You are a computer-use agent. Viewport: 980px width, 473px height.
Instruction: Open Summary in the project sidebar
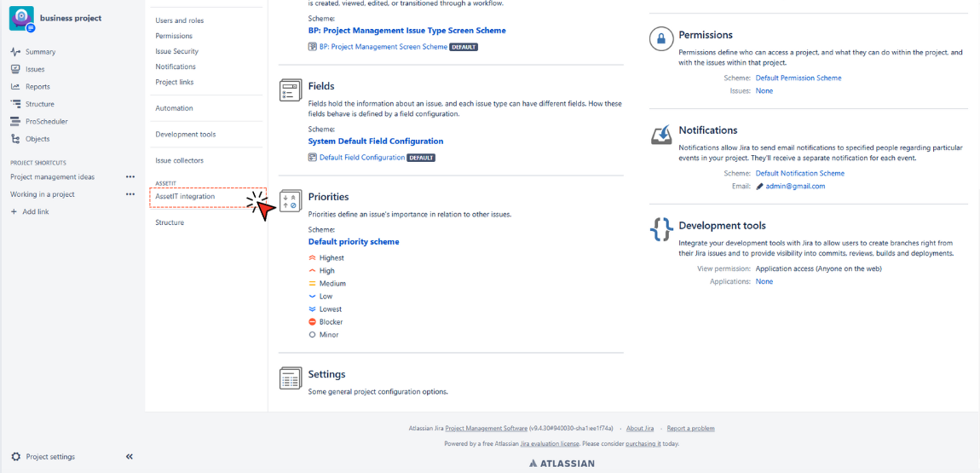coord(40,52)
